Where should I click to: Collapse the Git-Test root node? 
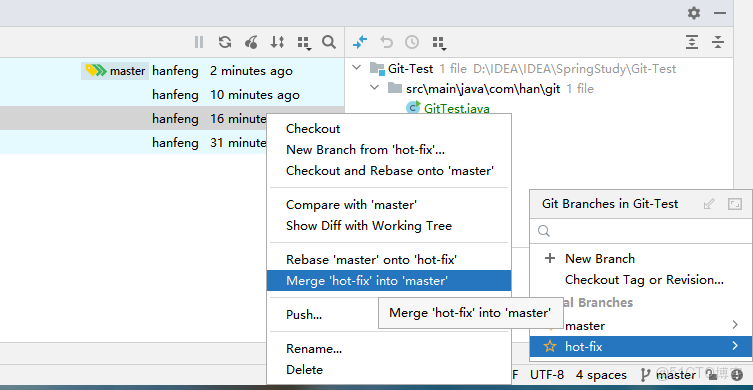tap(356, 68)
